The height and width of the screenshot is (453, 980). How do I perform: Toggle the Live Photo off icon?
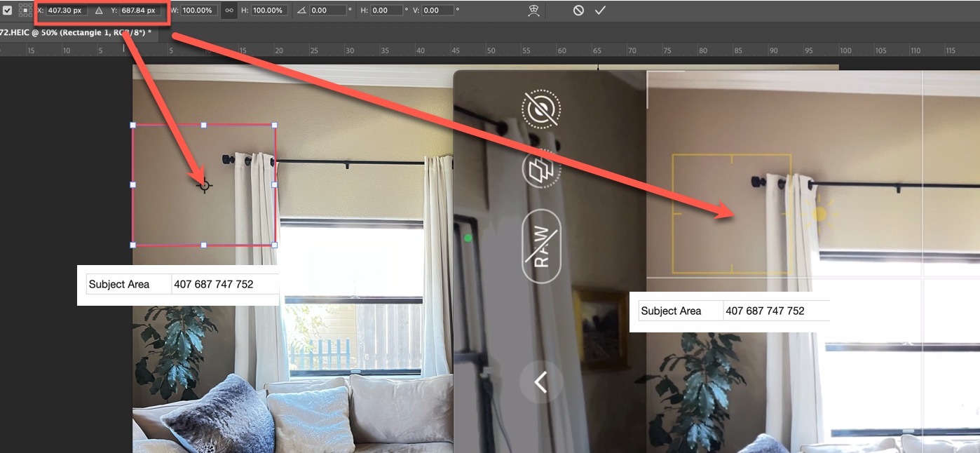click(x=541, y=109)
